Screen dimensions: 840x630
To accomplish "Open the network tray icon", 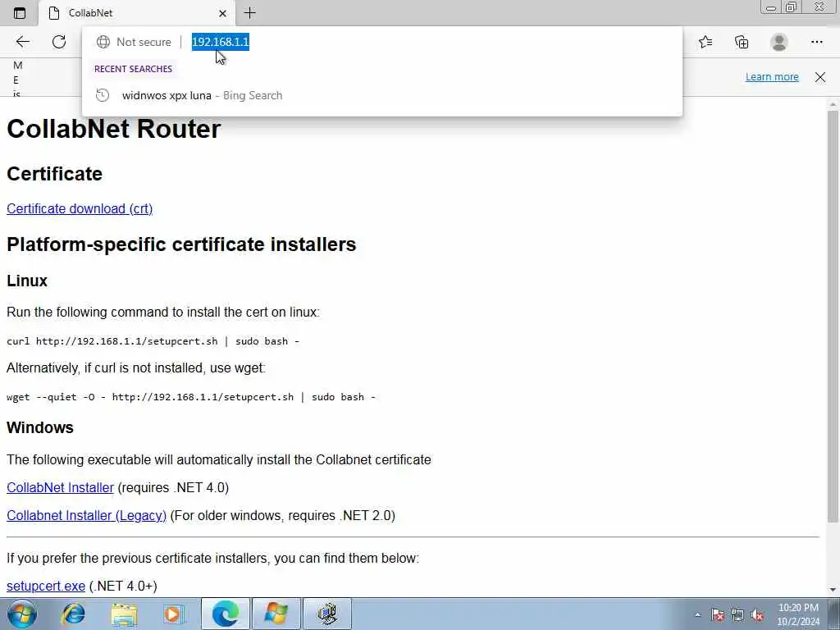I will (x=737, y=614).
